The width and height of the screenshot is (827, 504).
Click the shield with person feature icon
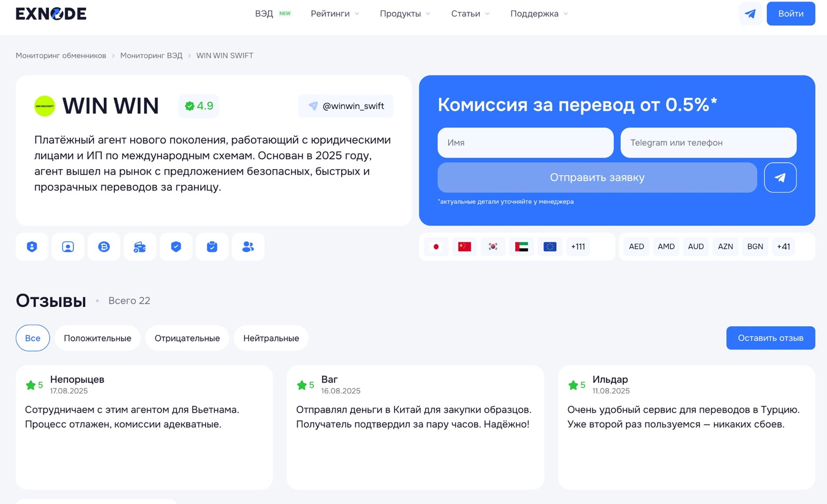[32, 247]
